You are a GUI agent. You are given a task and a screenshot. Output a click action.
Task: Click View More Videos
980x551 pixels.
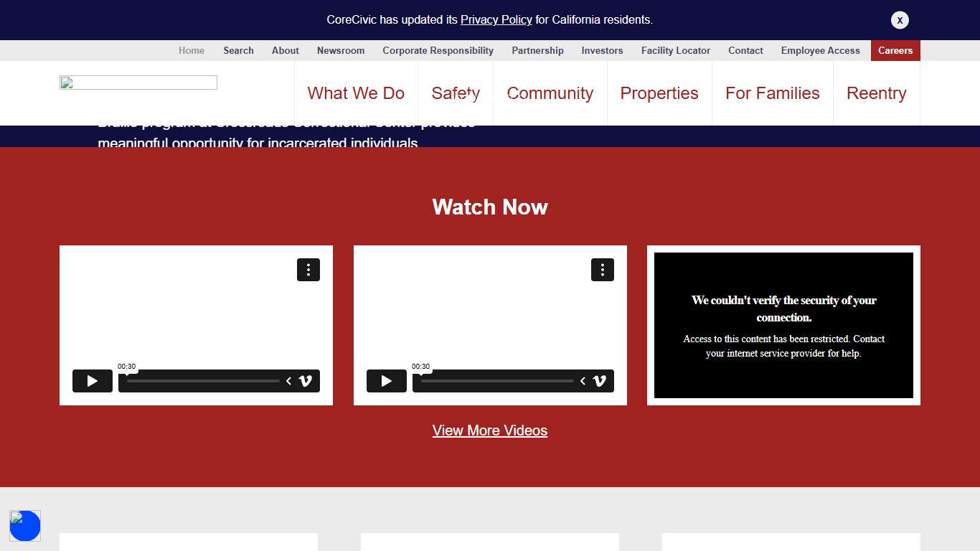pyautogui.click(x=490, y=430)
